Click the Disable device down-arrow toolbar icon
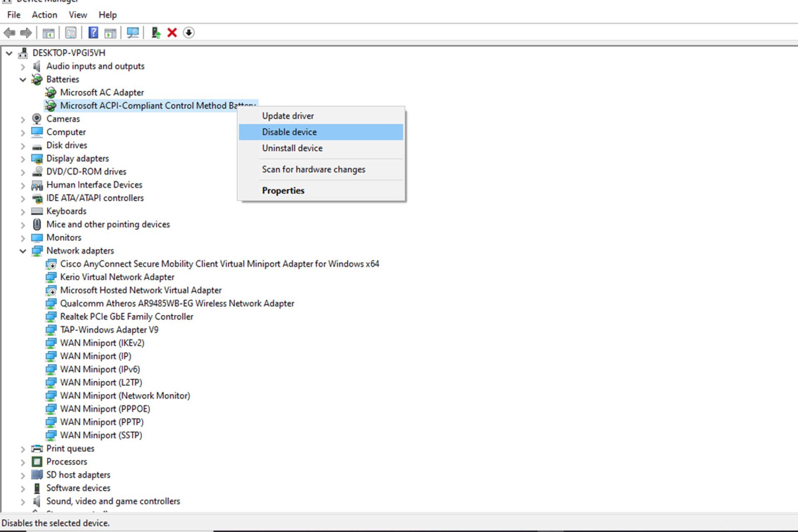 click(189, 32)
